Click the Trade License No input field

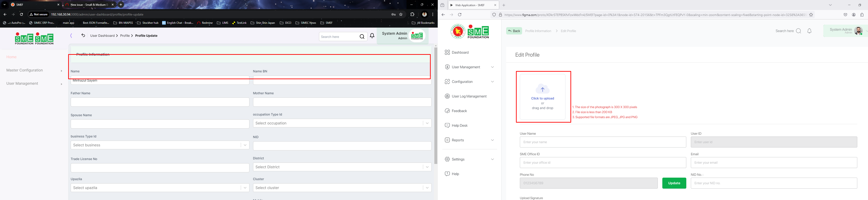[160, 168]
